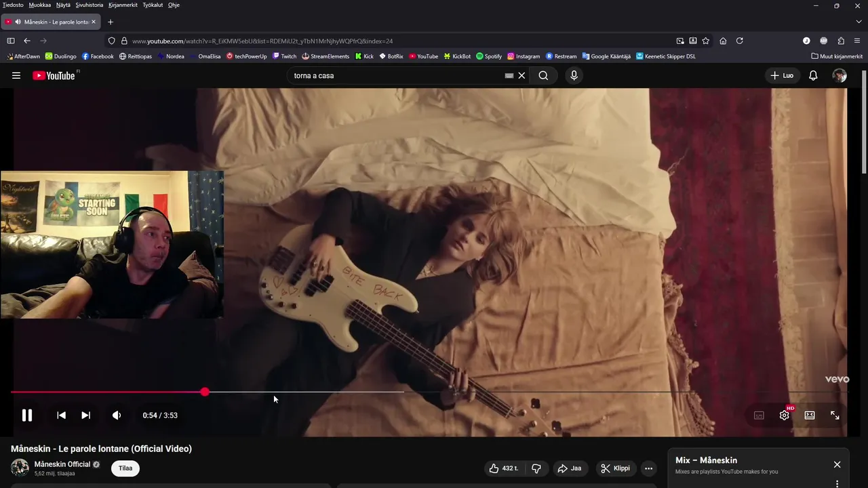Open the Sivuhistoria menu
This screenshot has width=868, height=488.
point(90,5)
